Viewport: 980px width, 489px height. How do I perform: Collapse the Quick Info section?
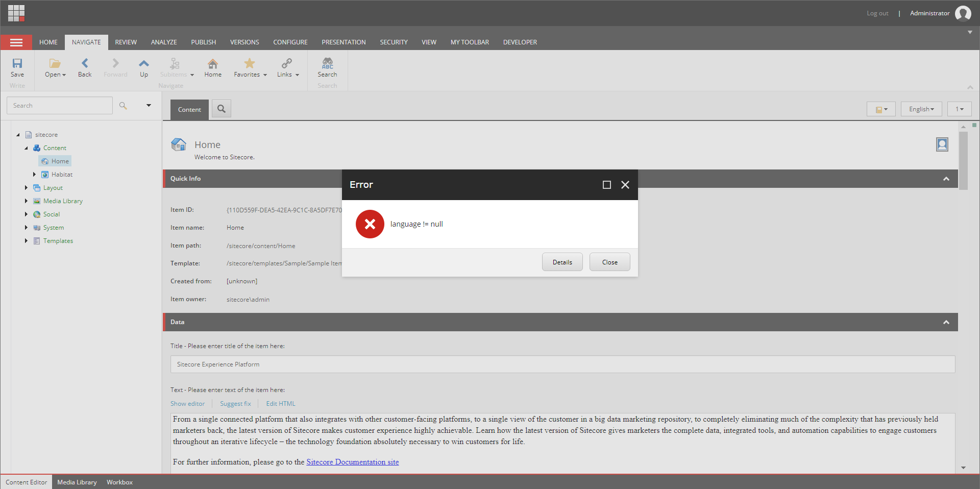[946, 179]
